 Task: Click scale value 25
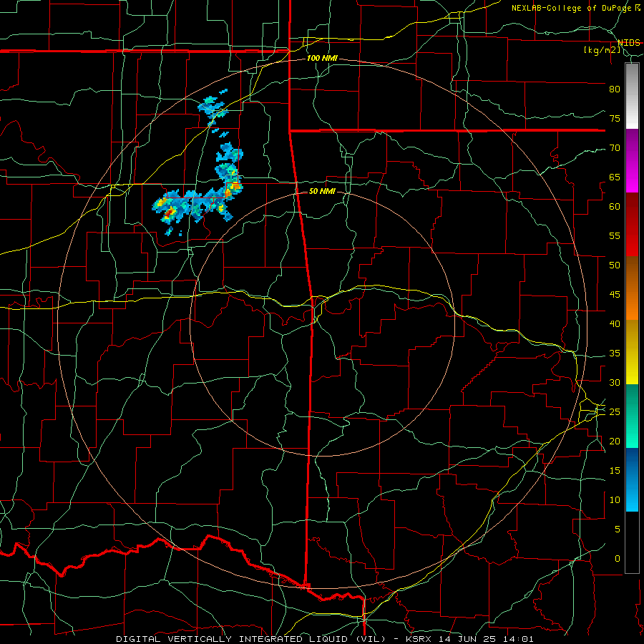[615, 412]
